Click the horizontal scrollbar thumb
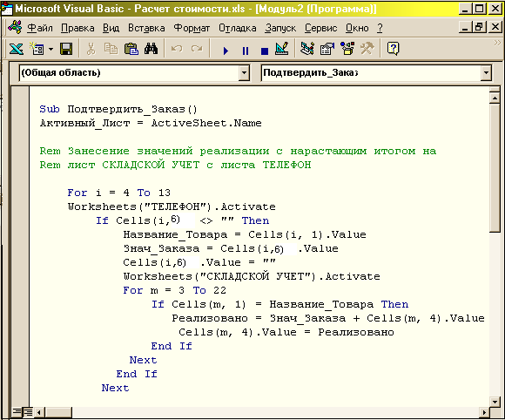 [58, 412]
